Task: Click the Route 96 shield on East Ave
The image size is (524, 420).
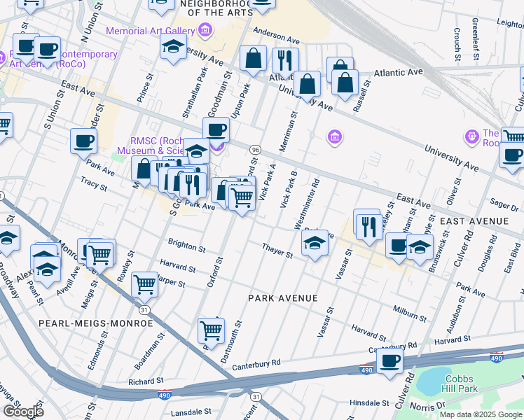Action: [x=255, y=150]
